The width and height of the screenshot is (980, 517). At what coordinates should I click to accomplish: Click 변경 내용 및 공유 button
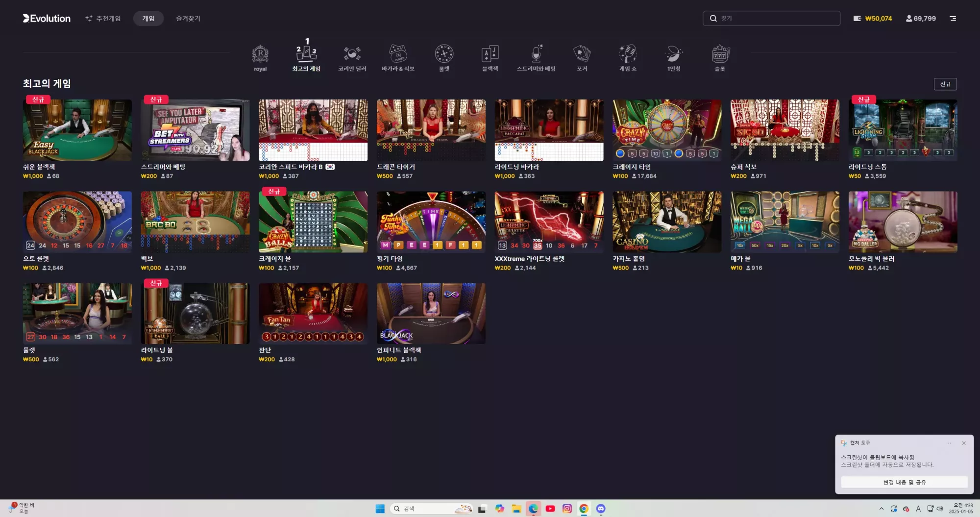[x=904, y=482]
